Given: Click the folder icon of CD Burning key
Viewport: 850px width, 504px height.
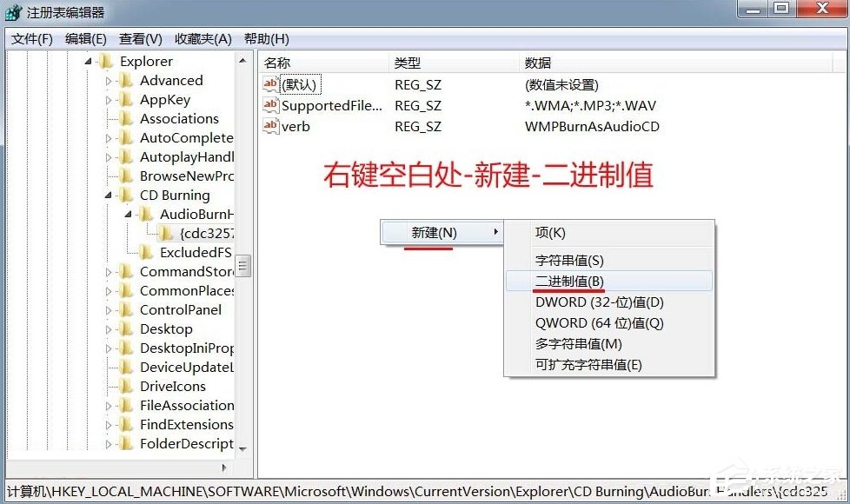Looking at the screenshot, I should (126, 195).
